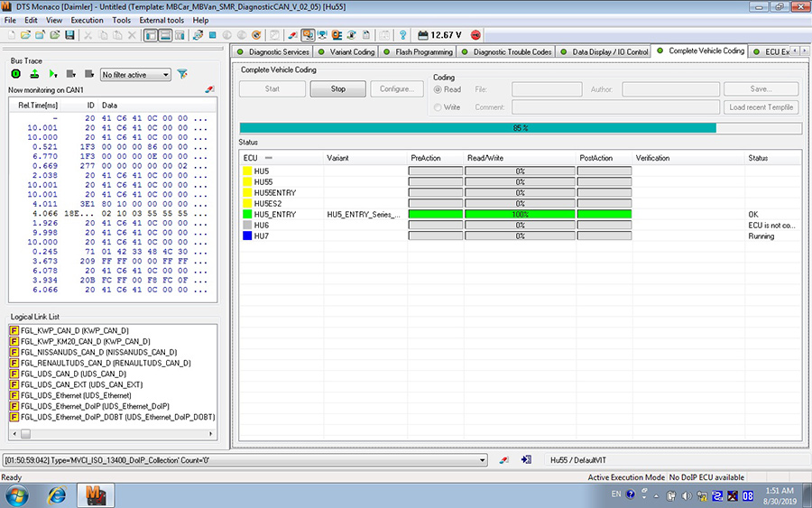Click the Help question mark toolbar icon
The width and height of the screenshot is (812, 508).
pyautogui.click(x=402, y=35)
